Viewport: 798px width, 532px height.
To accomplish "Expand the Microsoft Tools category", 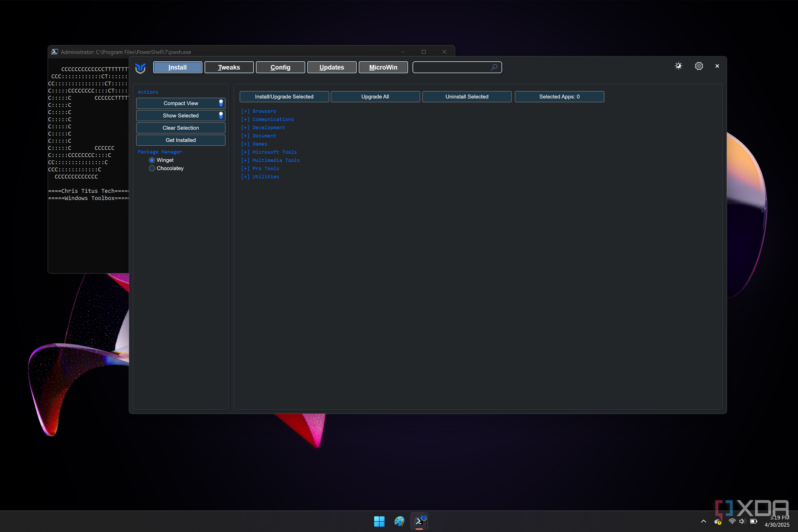I will point(269,152).
